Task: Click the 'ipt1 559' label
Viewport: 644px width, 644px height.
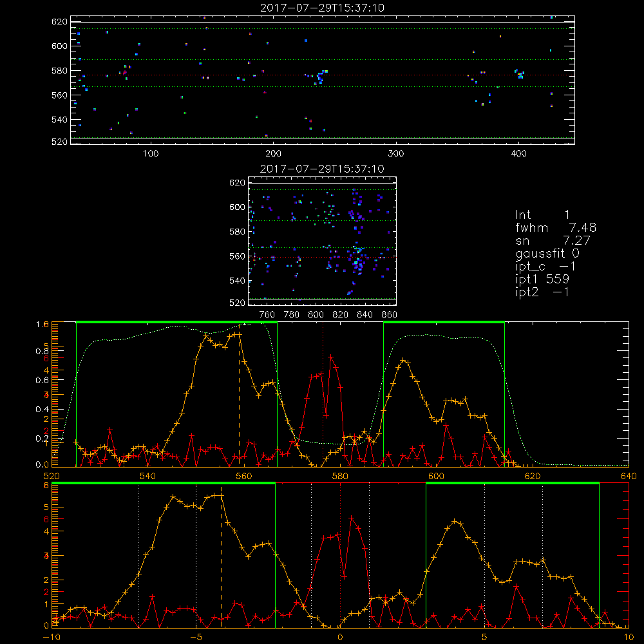Action: coord(542,279)
